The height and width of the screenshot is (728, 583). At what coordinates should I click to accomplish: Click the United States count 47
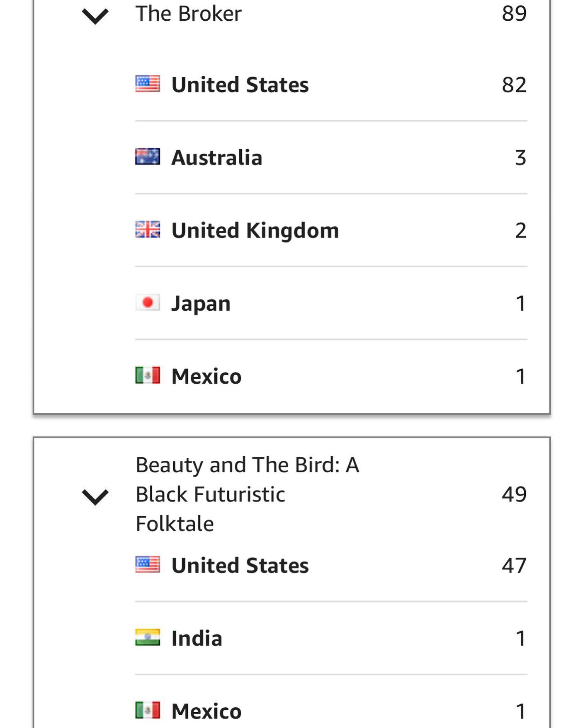coord(514,565)
